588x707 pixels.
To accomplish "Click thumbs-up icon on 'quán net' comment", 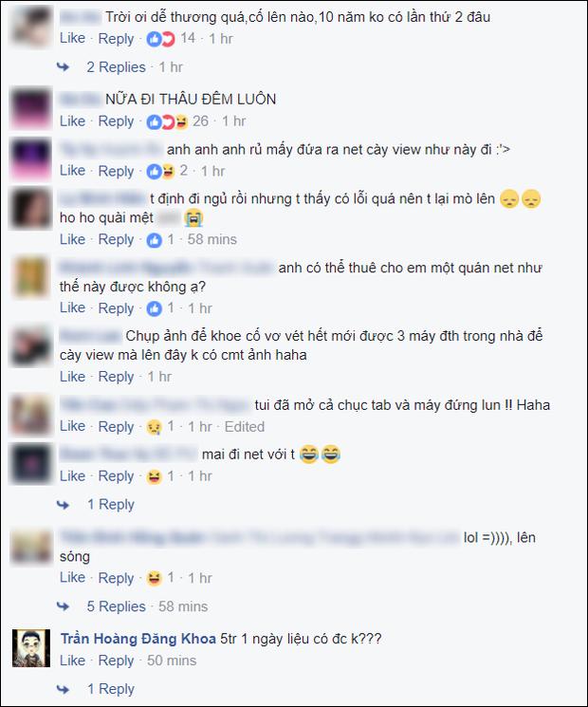I will coord(154,308).
